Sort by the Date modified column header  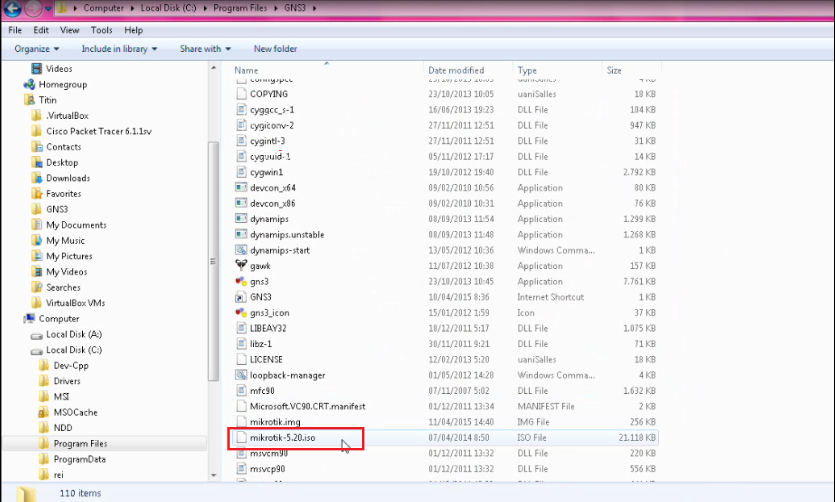456,70
